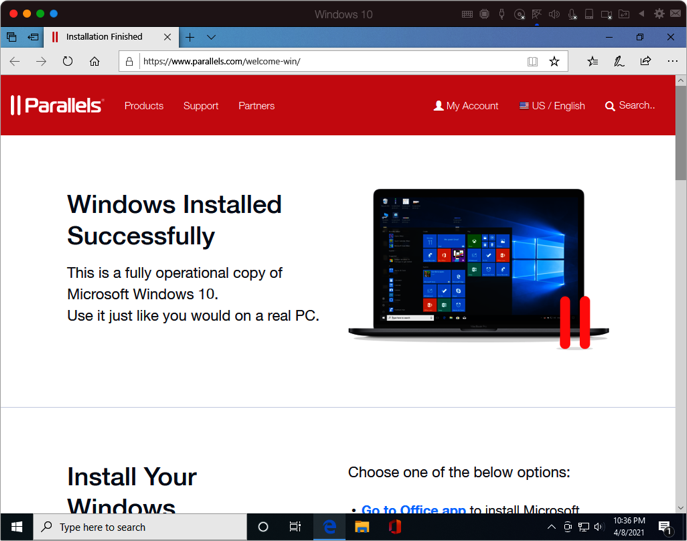
Task: Open the Edge Favorites hub
Action: pyautogui.click(x=592, y=61)
